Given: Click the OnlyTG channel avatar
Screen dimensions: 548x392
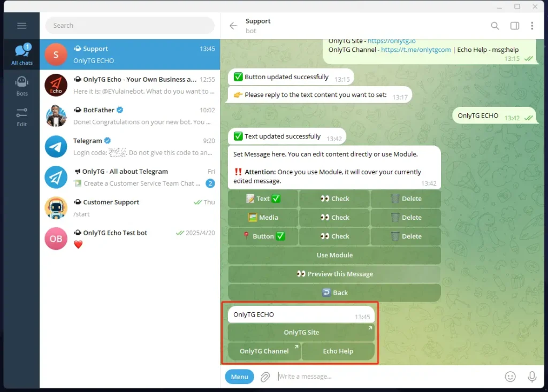Looking at the screenshot, I should (x=56, y=178).
